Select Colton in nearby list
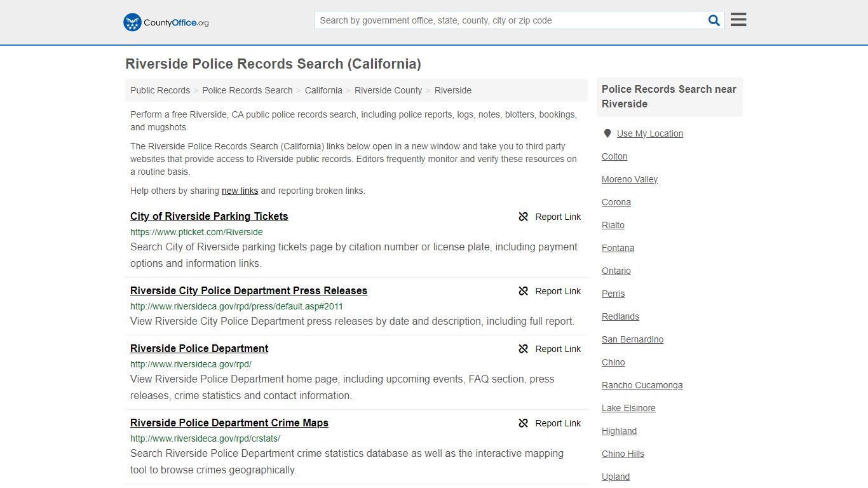Viewport: 868px width, 488px height. point(614,156)
